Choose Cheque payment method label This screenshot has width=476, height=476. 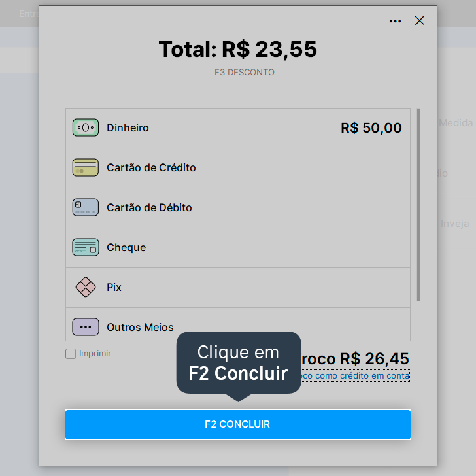pos(126,247)
